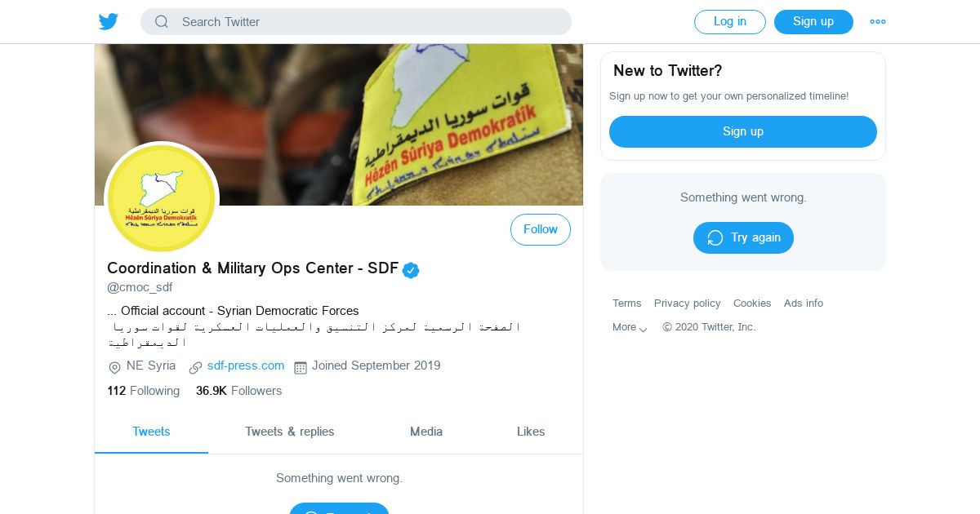The image size is (980, 514).
Task: Click the link icon beside sdf-press.com
Action: pyautogui.click(x=195, y=367)
